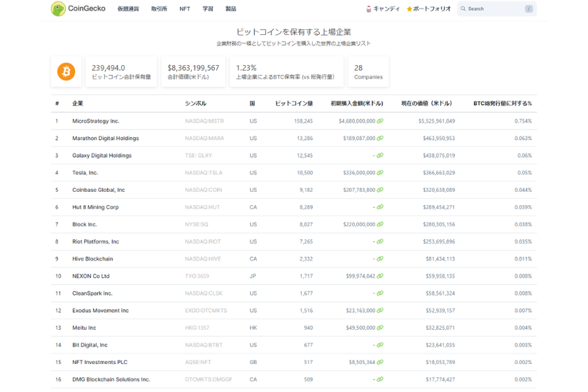588x392 pixels.
Task: Click the $4,680,000,000 initial purchase cell
Action: (357, 121)
